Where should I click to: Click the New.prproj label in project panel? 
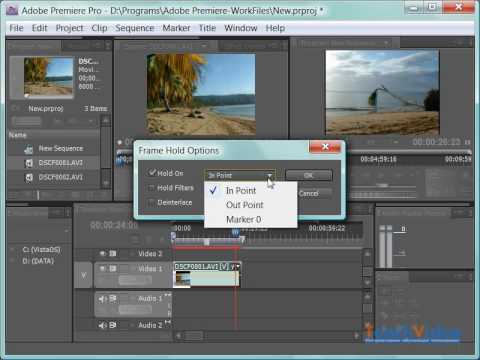[46, 109]
